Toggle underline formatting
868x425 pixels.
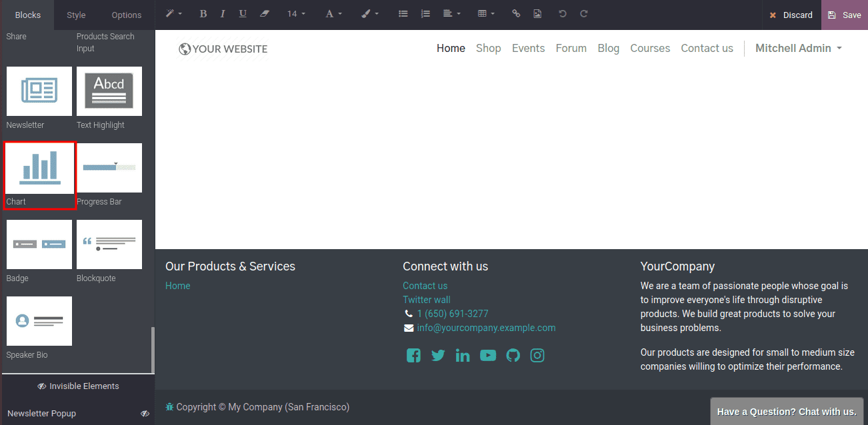(243, 14)
